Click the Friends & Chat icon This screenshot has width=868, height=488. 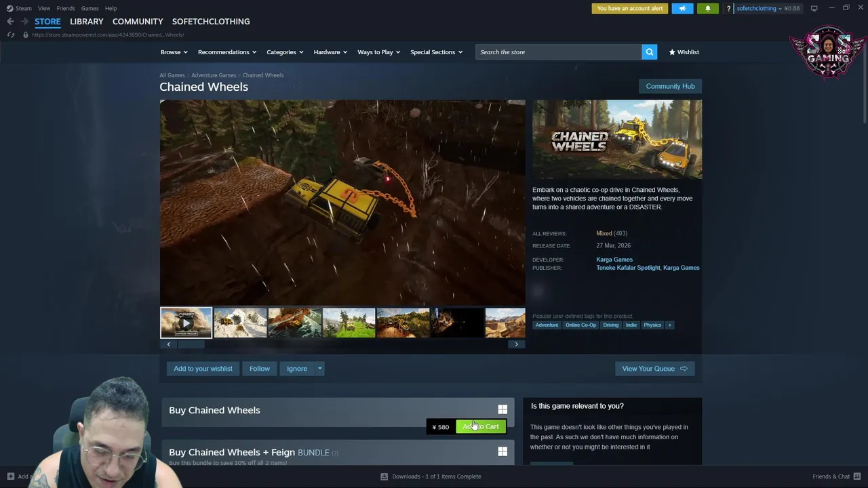tap(857, 476)
